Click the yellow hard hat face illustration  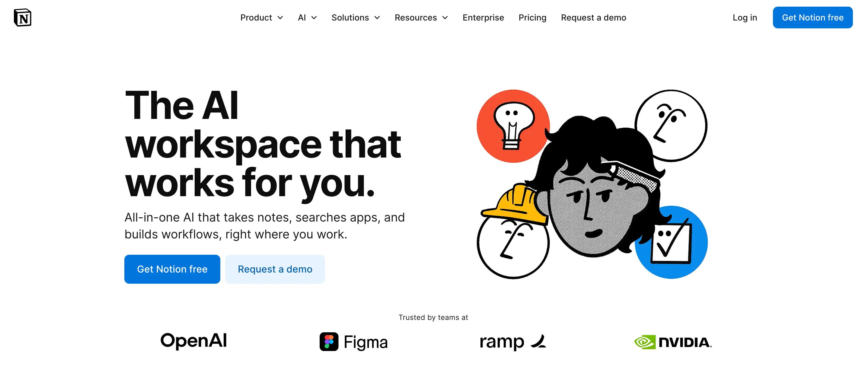[513, 232]
